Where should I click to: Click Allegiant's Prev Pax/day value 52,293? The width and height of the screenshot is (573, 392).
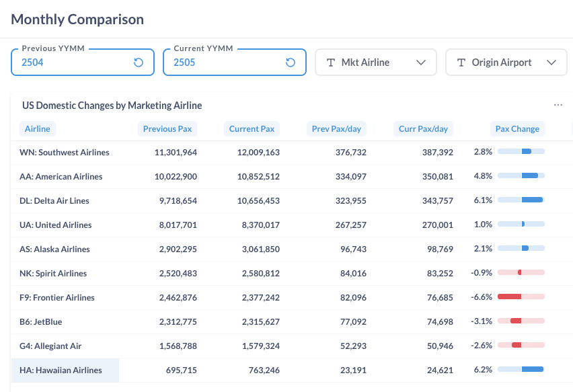click(353, 346)
